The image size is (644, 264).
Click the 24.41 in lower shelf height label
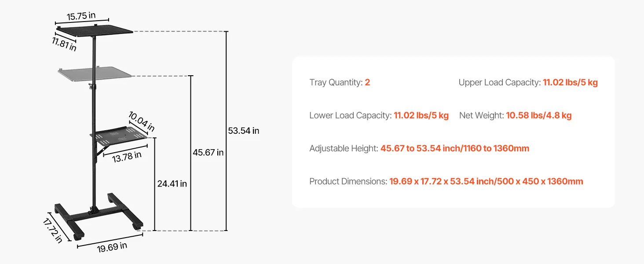172,183
